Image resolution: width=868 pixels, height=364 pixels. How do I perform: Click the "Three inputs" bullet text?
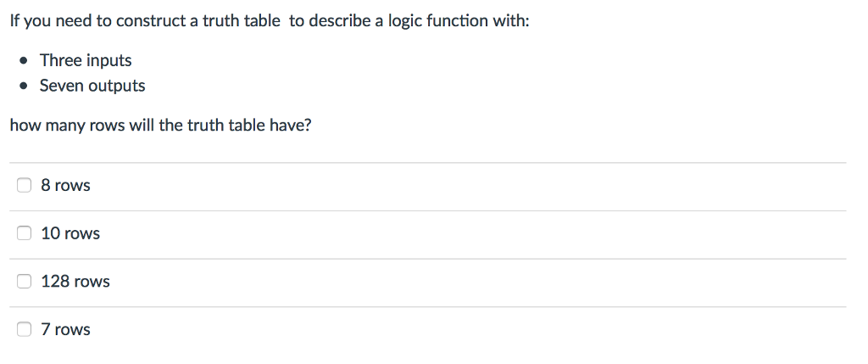click(86, 60)
